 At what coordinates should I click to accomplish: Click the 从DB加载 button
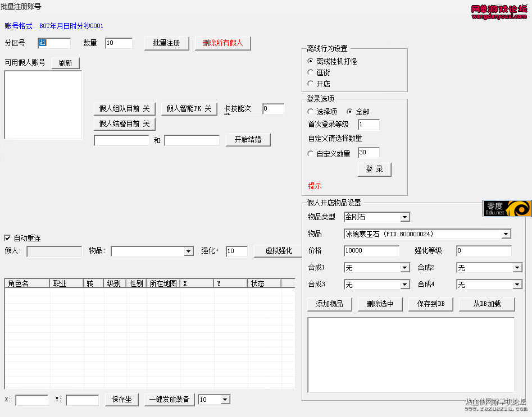[487, 304]
